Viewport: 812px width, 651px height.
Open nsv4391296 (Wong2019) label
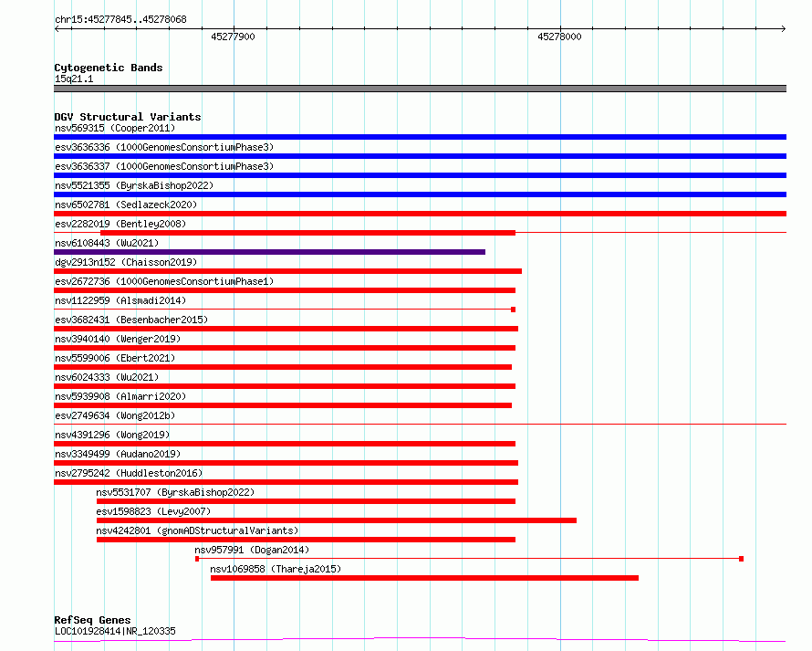(x=112, y=435)
